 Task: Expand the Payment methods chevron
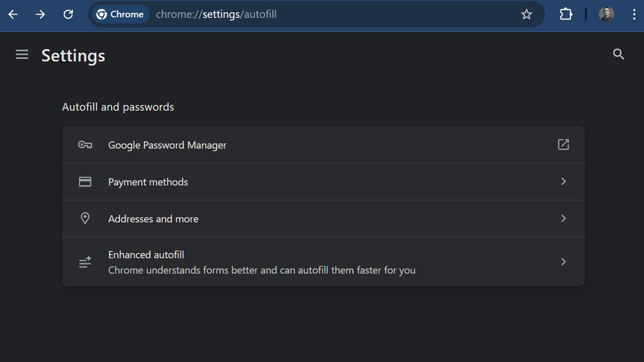coord(563,182)
